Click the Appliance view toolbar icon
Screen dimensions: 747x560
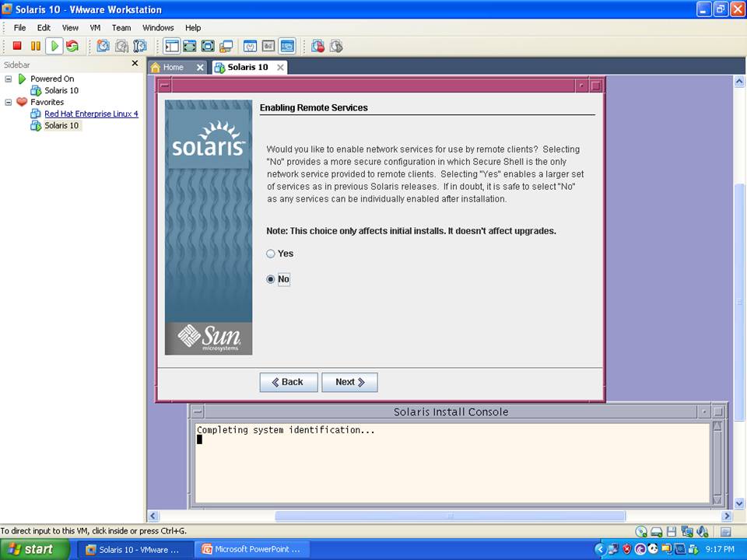tap(268, 46)
